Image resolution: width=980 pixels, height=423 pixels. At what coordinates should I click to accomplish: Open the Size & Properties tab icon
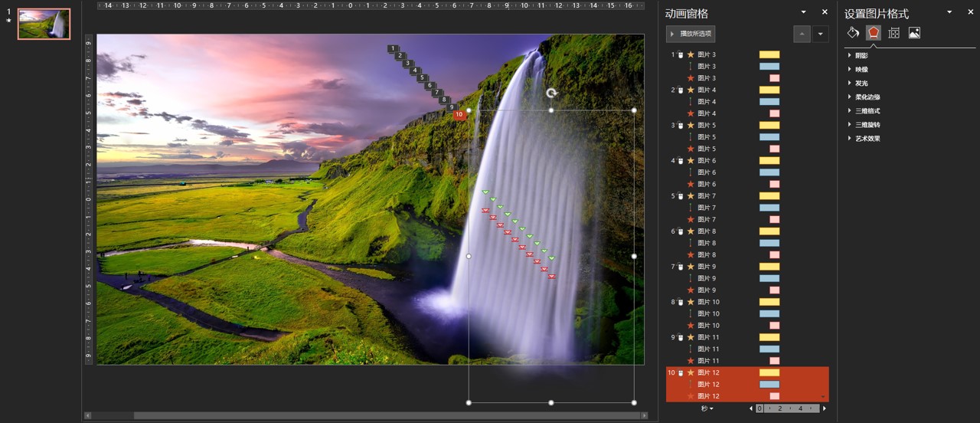click(893, 32)
